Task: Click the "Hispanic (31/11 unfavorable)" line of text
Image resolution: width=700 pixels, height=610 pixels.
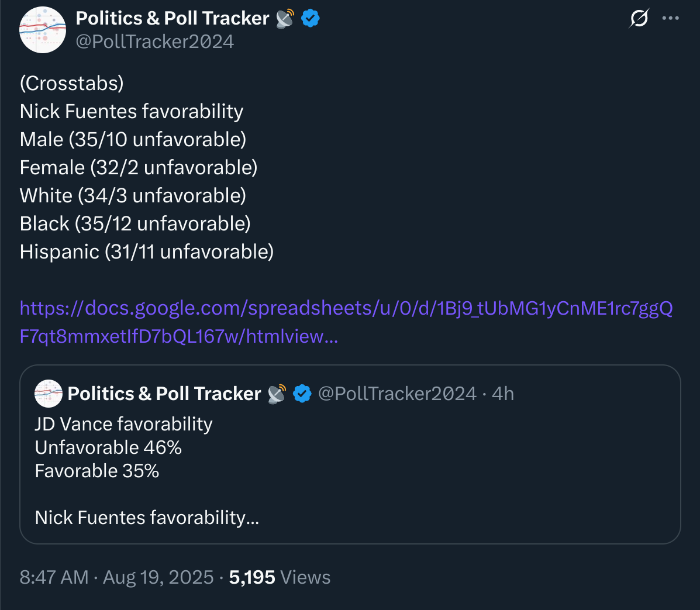Action: click(x=147, y=252)
